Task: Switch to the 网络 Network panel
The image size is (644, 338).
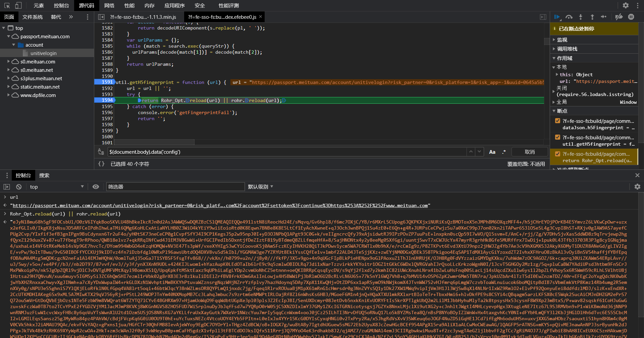Action: (x=109, y=5)
